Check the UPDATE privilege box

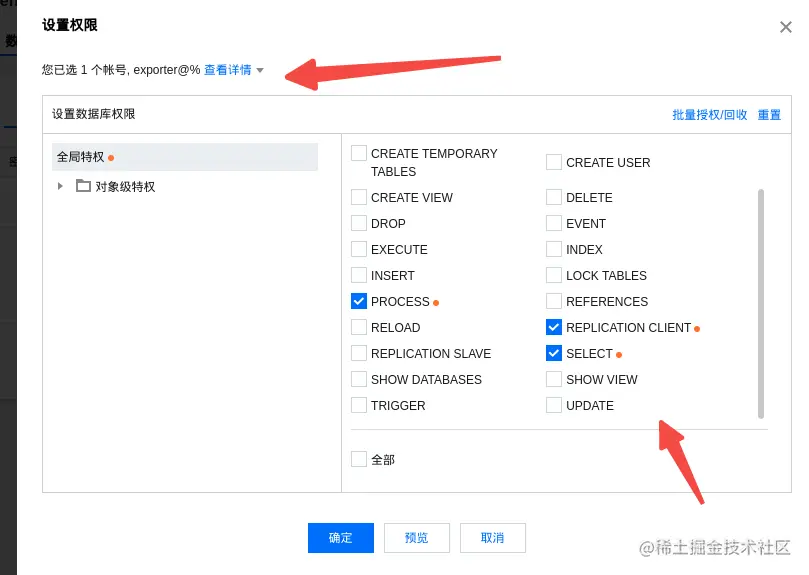[x=554, y=405]
